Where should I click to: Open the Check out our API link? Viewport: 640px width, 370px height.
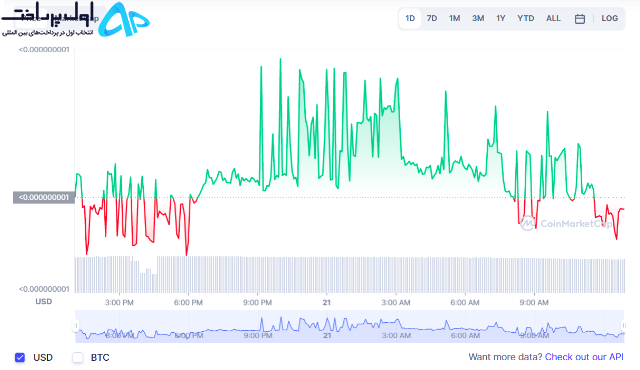click(x=584, y=357)
